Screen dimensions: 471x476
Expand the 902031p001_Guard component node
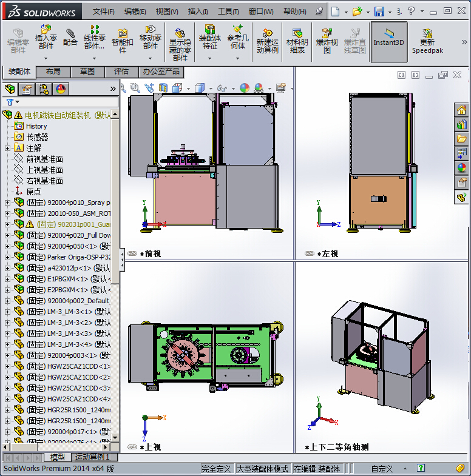coord(7,224)
